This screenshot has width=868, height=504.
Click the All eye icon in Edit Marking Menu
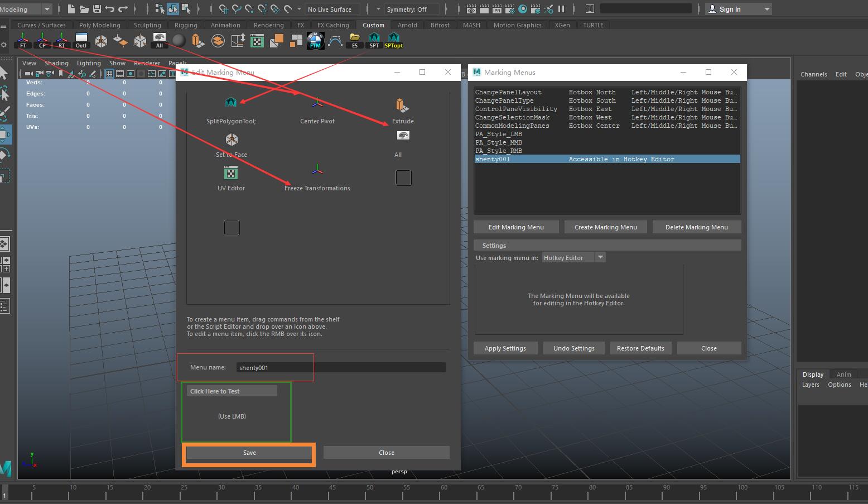pos(403,136)
